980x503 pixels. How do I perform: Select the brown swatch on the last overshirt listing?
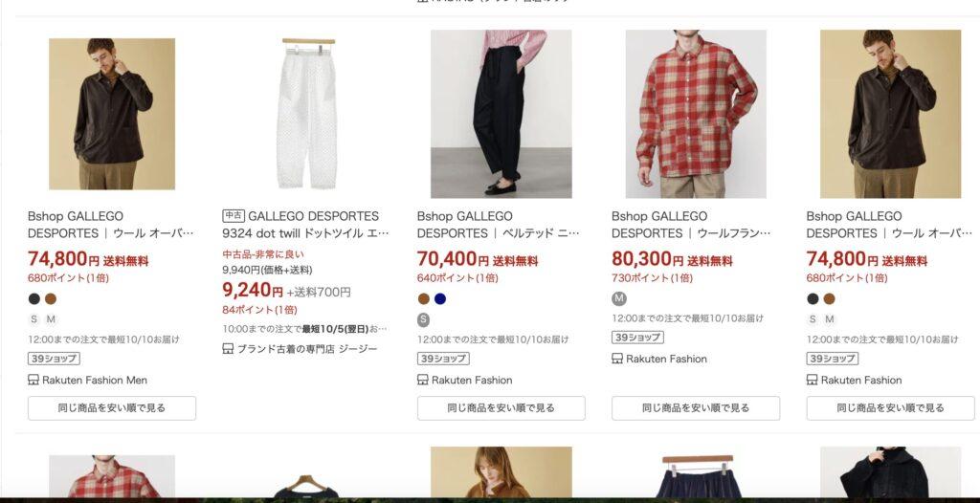click(x=829, y=298)
